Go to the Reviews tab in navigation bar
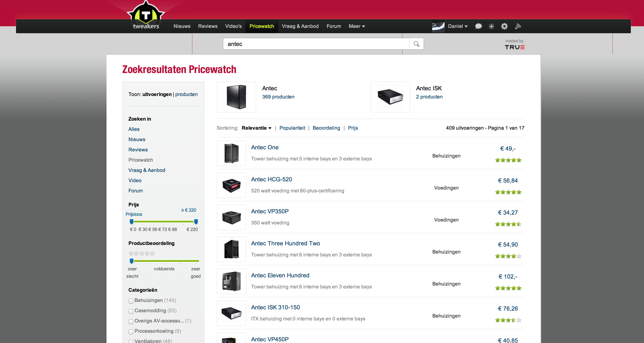Viewport: 644px width, 343px height. tap(208, 26)
